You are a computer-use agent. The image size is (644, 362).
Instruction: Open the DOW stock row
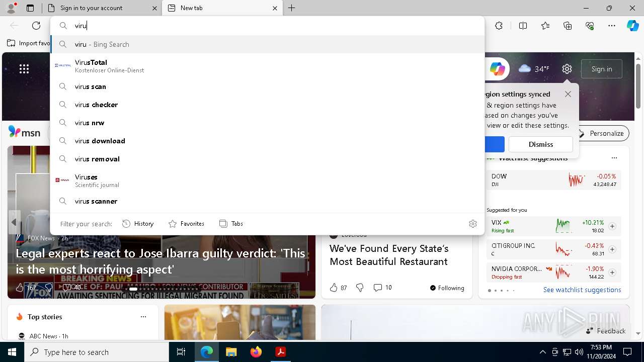(x=553, y=180)
